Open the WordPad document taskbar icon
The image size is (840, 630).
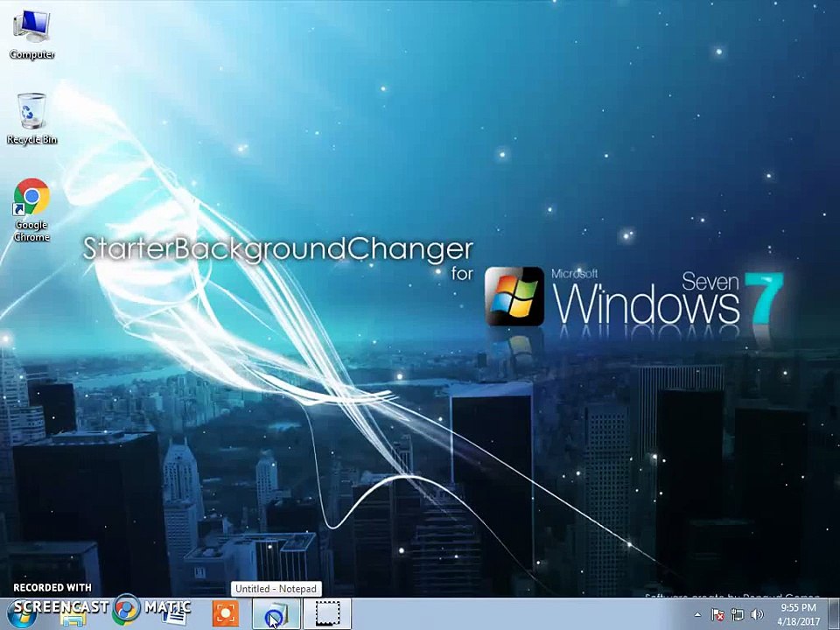click(174, 614)
